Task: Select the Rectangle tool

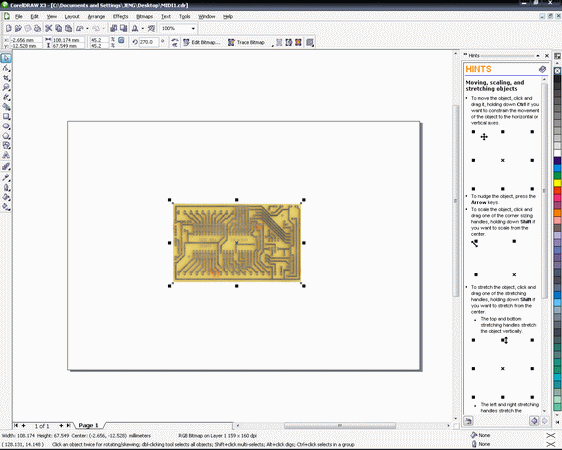Action: pos(6,116)
